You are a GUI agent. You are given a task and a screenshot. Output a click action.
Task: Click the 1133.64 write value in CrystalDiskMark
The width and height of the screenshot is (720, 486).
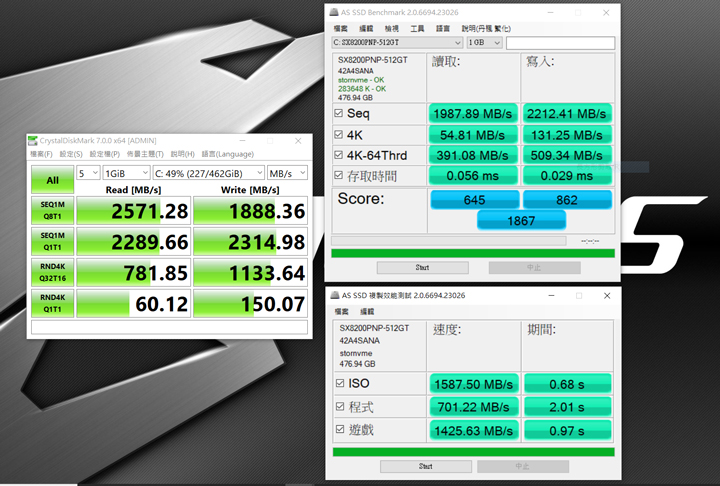coord(250,273)
